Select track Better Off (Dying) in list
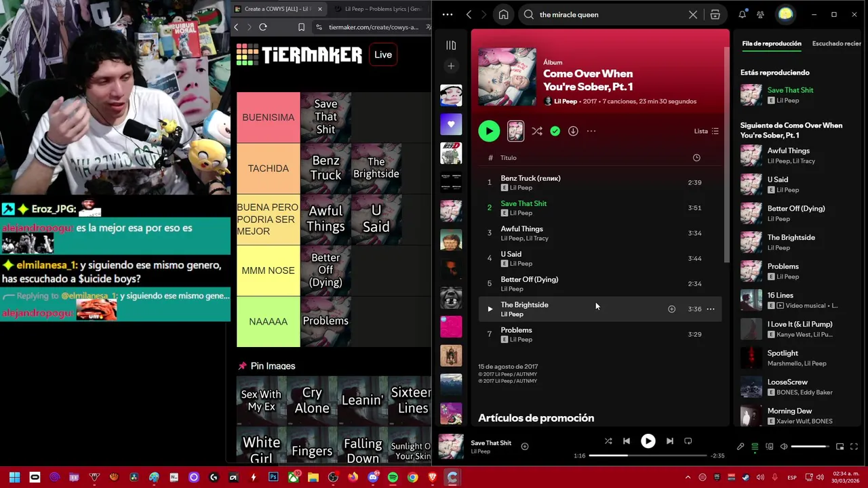The width and height of the screenshot is (868, 488). click(x=600, y=283)
